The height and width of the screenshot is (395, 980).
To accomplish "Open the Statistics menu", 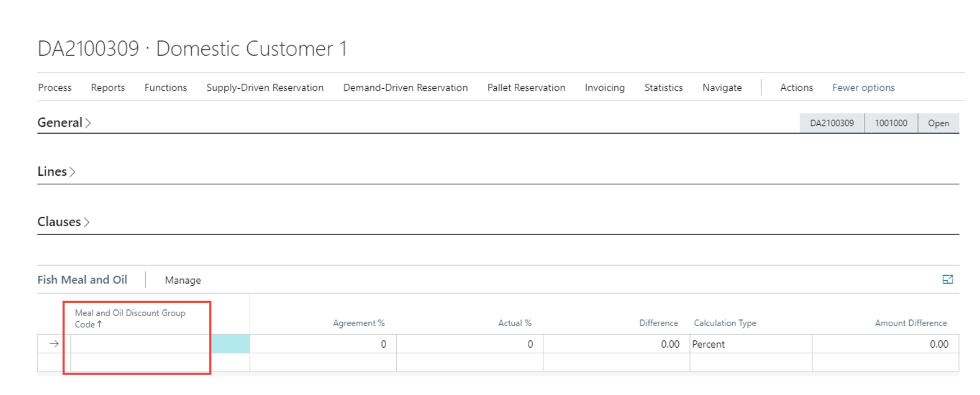I will click(663, 88).
